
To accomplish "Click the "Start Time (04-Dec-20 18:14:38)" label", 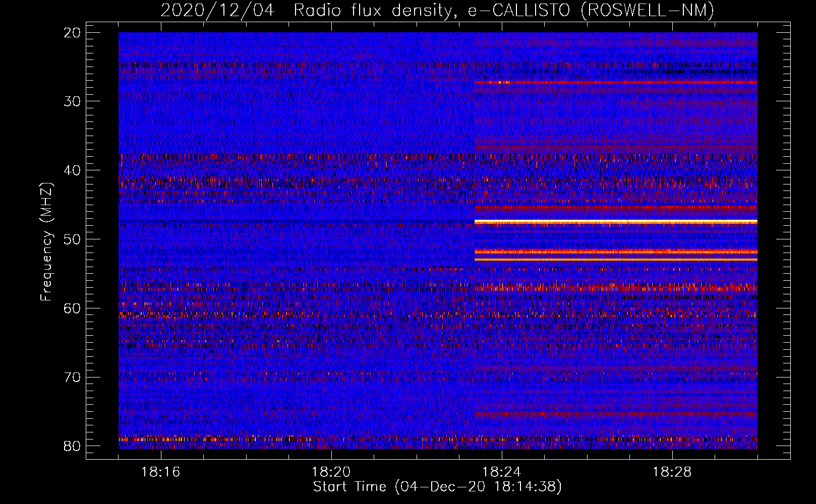I will 437,487.
